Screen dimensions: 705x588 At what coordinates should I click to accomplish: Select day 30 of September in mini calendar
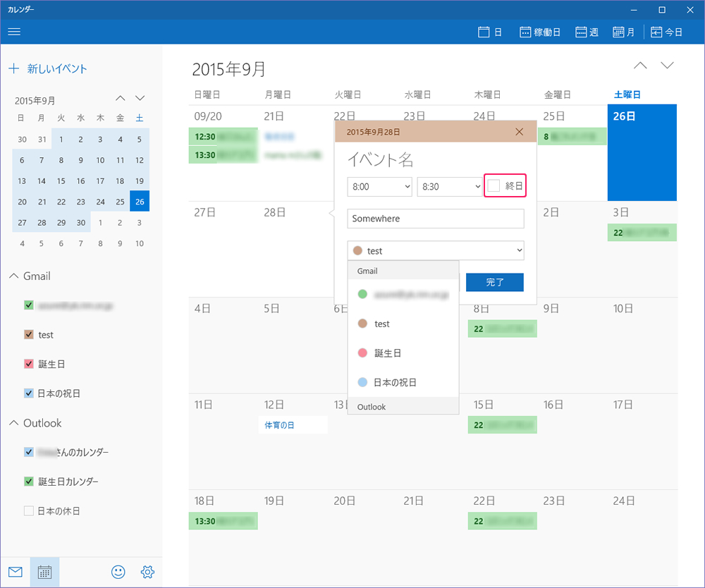click(x=81, y=223)
